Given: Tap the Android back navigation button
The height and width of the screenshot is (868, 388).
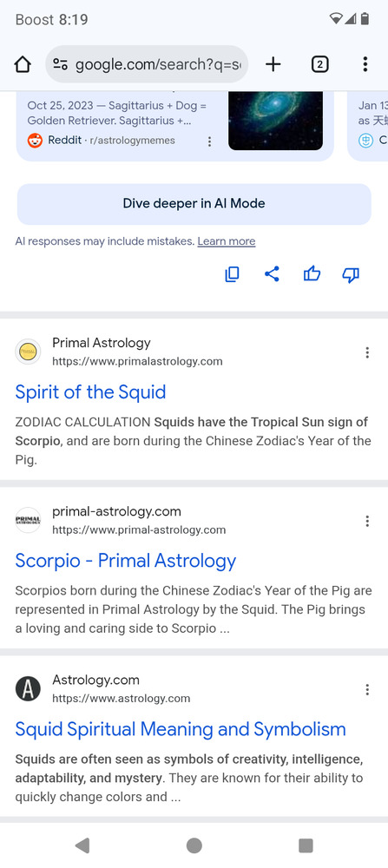Looking at the screenshot, I should 82,845.
